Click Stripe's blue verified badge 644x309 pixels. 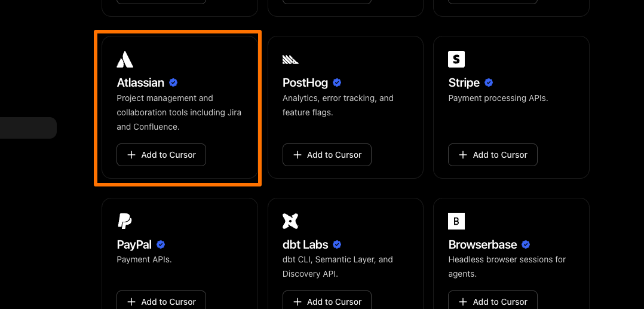coord(488,82)
